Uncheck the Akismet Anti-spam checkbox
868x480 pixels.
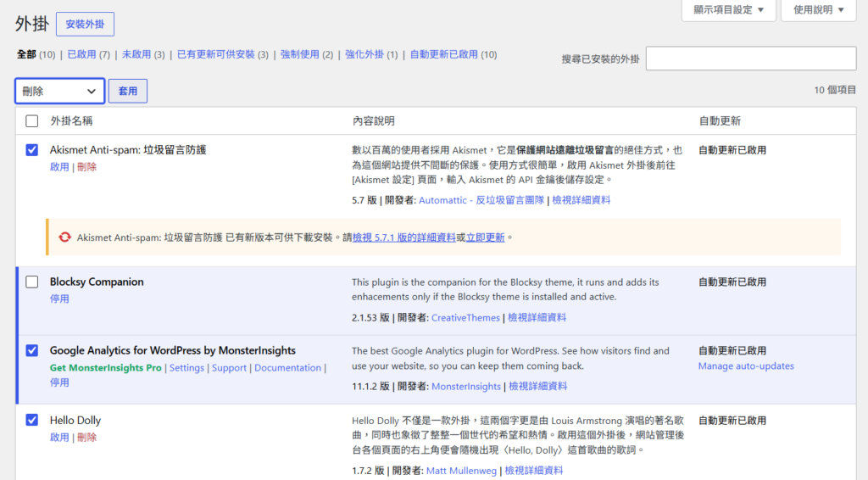tap(32, 149)
